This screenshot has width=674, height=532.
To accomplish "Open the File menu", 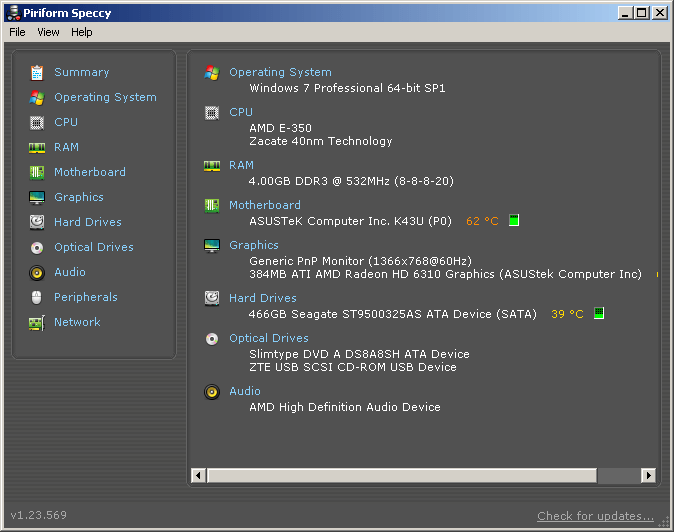I will click(17, 32).
